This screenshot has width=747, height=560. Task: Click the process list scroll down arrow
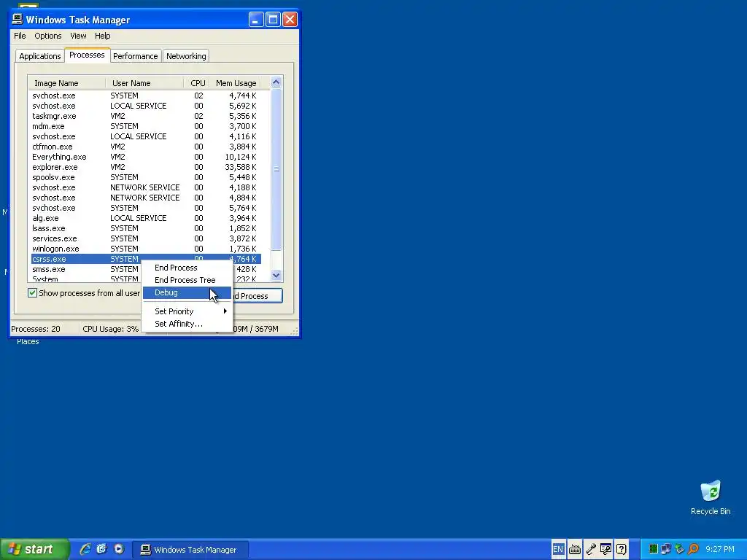point(276,275)
